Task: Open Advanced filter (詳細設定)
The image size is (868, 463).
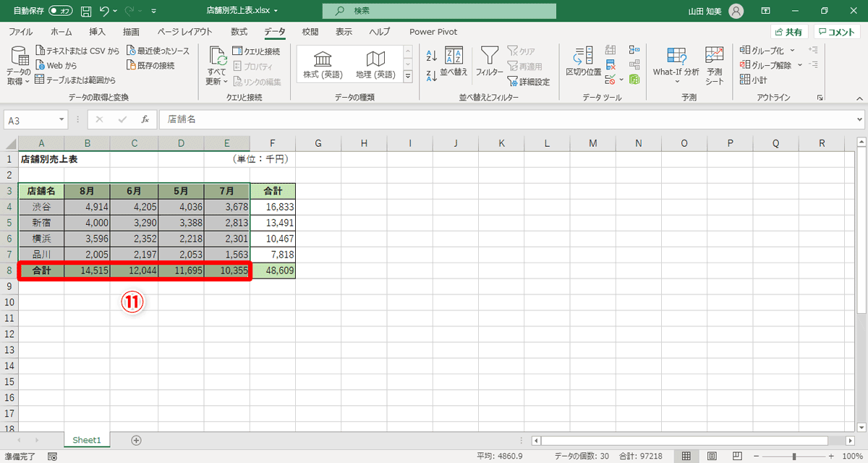Action: point(529,81)
